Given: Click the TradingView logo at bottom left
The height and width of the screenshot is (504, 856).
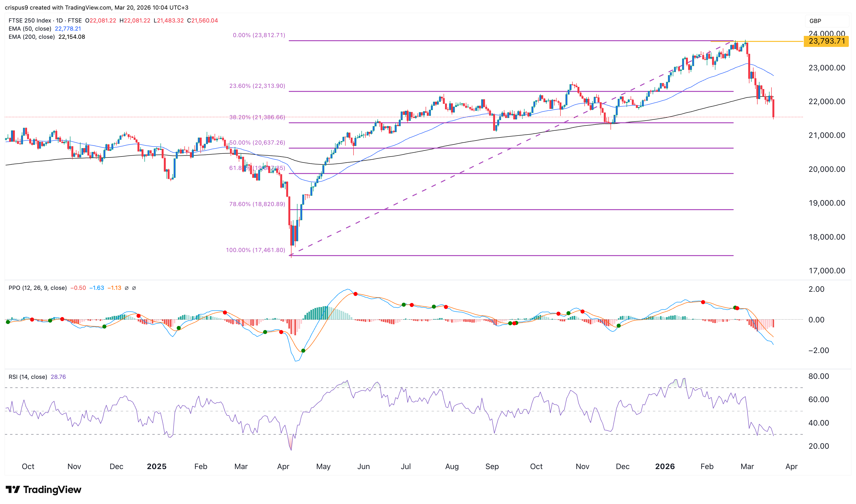Looking at the screenshot, I should [44, 489].
